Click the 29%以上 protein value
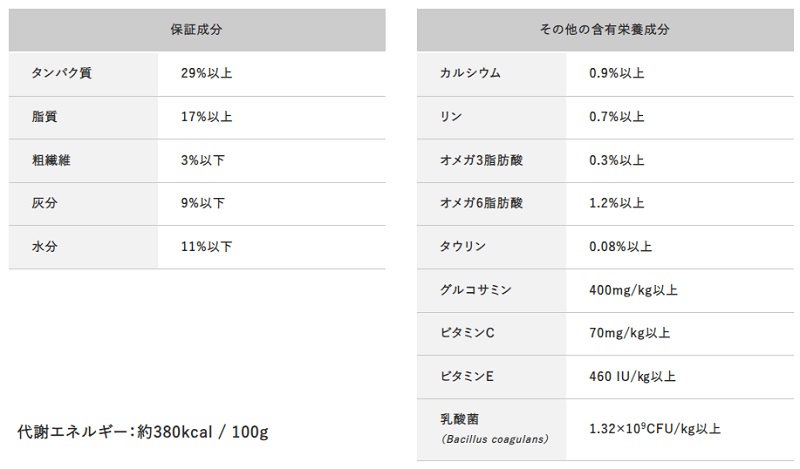The image size is (800, 469). click(207, 73)
